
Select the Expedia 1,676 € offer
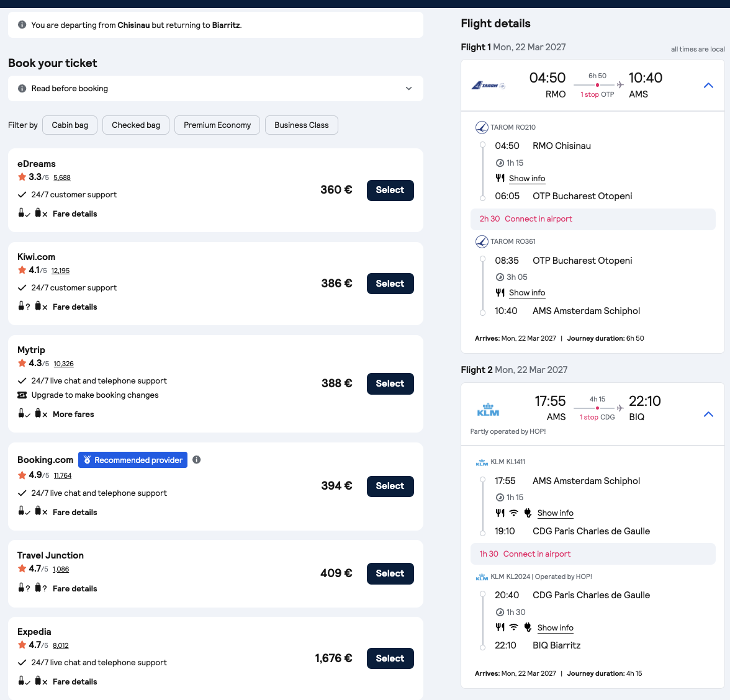390,658
